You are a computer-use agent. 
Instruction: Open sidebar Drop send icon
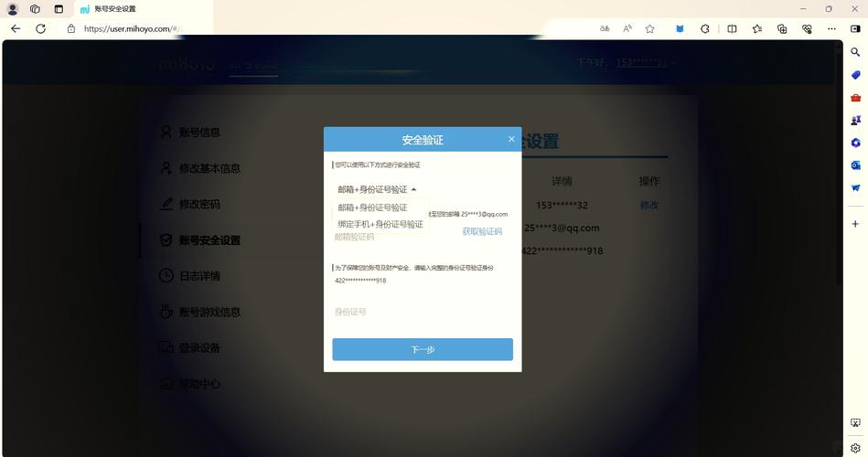(x=855, y=188)
